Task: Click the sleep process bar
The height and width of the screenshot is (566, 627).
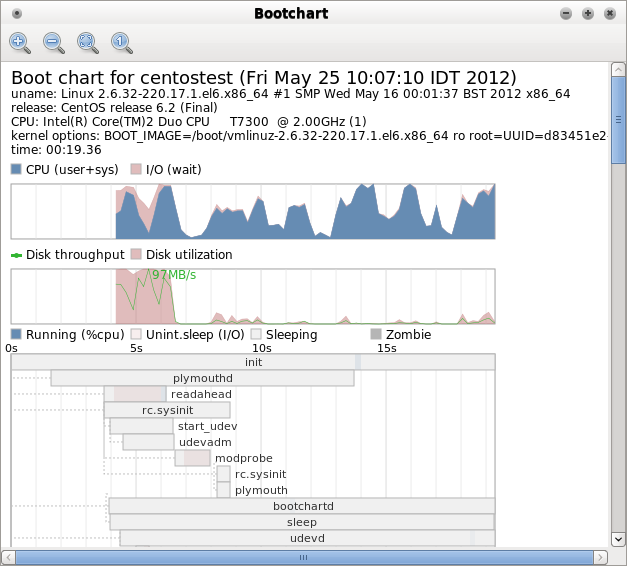Action: 302,522
